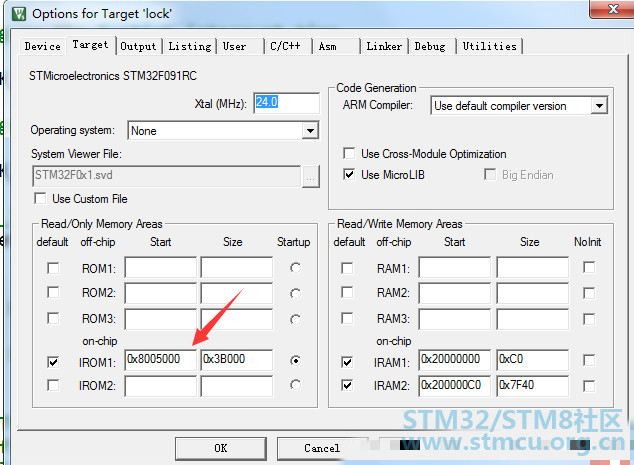Enable Use Cross-Module Optimization
This screenshot has width=634, height=465.
[348, 154]
